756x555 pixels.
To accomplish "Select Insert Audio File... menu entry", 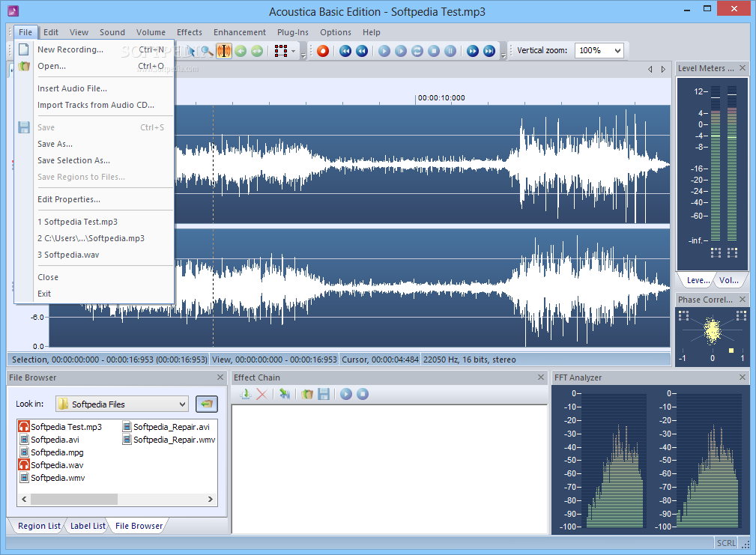I will click(x=94, y=88).
